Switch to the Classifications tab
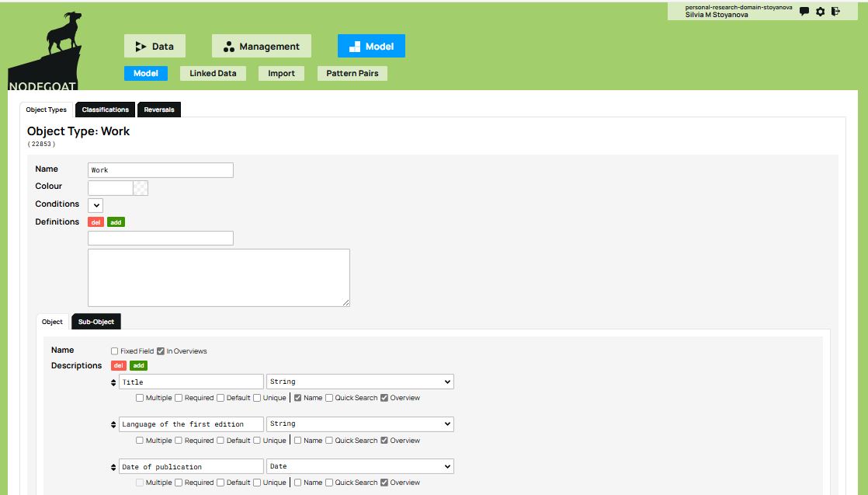Screen dimensions: 868x495 (x=105, y=110)
